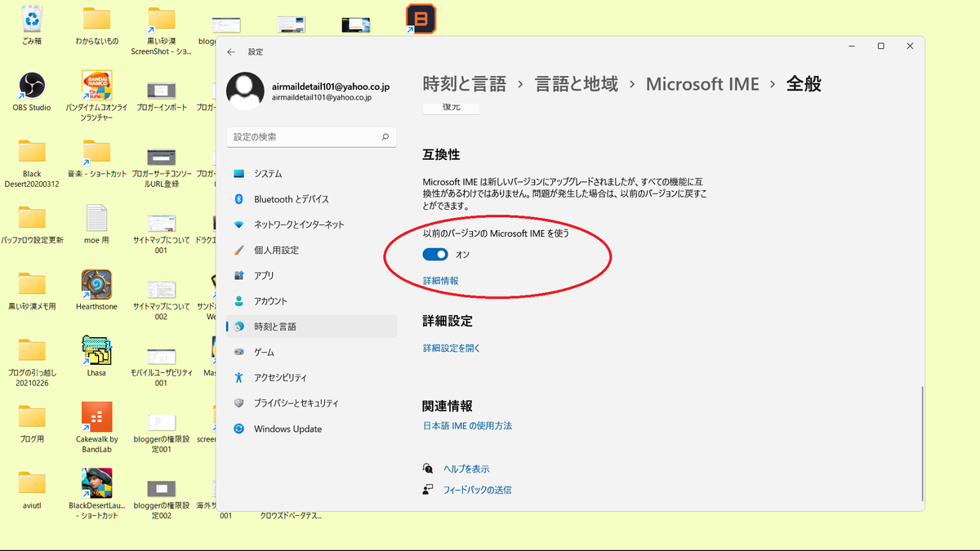Click the back arrow in Settings
Image resolution: width=980 pixels, height=551 pixels.
coord(231,51)
